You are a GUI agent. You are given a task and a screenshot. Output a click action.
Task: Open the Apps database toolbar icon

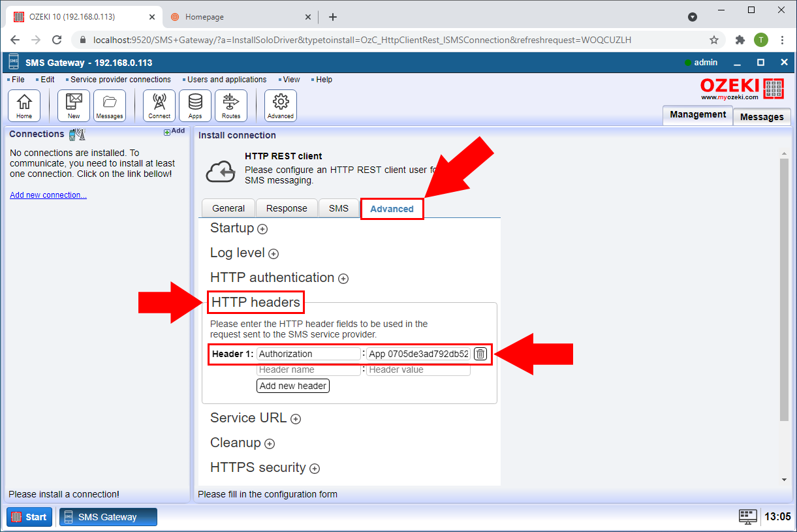click(x=195, y=106)
